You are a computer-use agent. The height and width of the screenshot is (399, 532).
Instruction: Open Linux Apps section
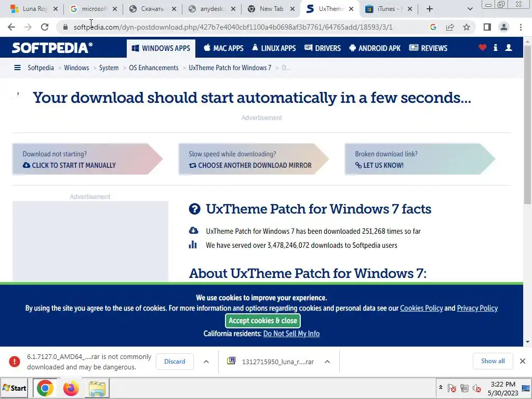tap(274, 48)
